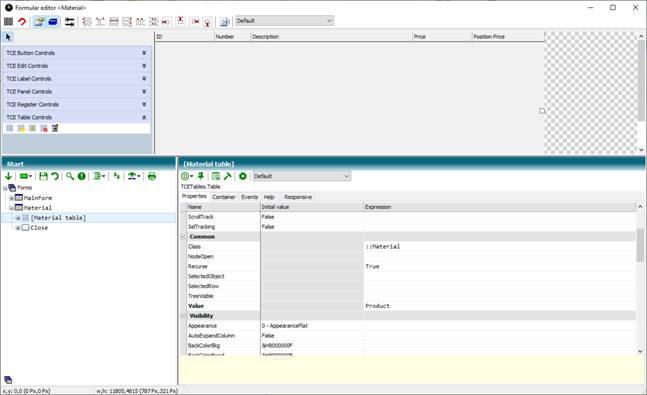647x395 pixels.
Task: Open the green rectangle dropdown in Start toolbar
Action: (26, 176)
